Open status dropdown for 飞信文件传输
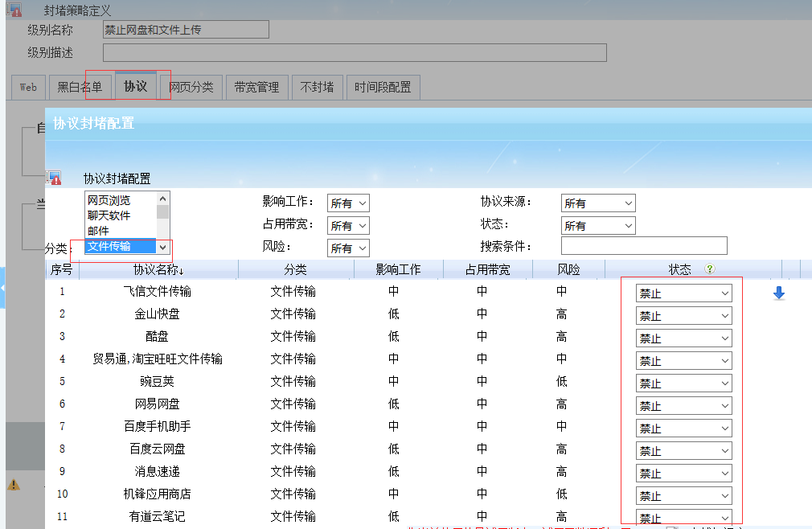The height and width of the screenshot is (529, 812). click(x=683, y=293)
